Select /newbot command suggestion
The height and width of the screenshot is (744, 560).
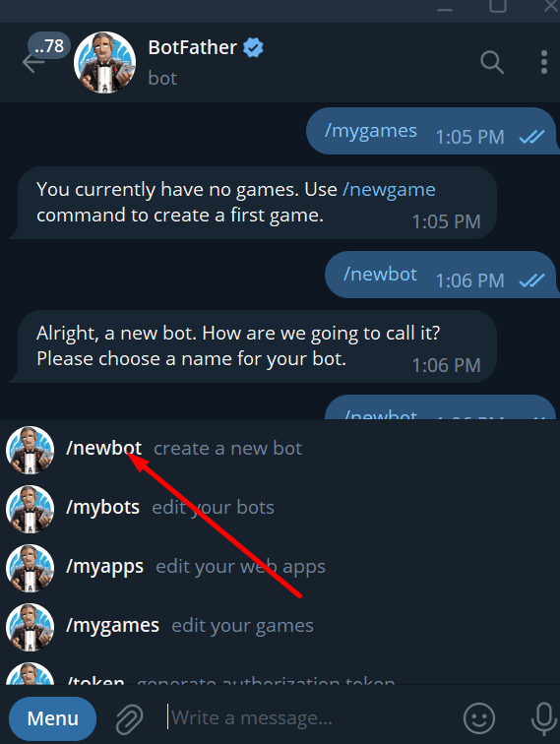[280, 449]
